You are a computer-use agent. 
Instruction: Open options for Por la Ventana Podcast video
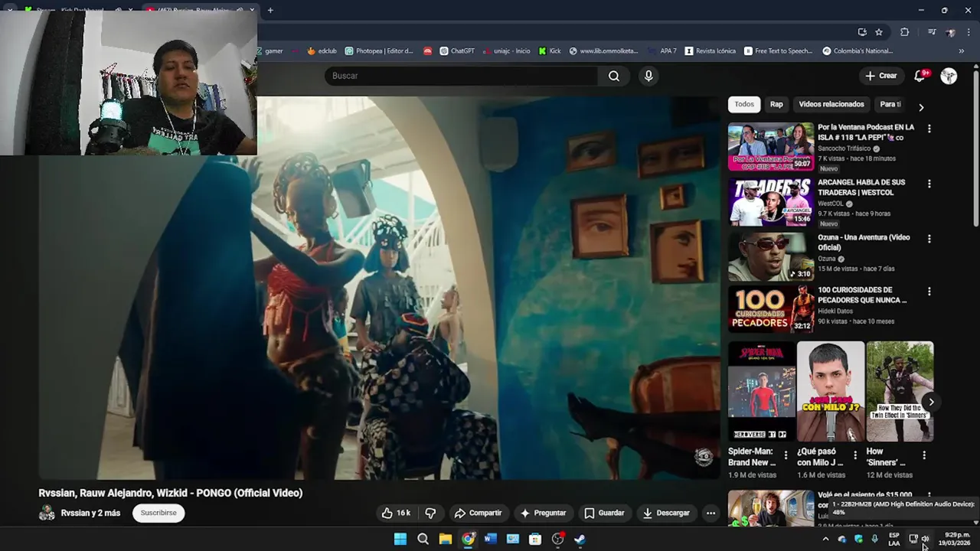point(929,129)
